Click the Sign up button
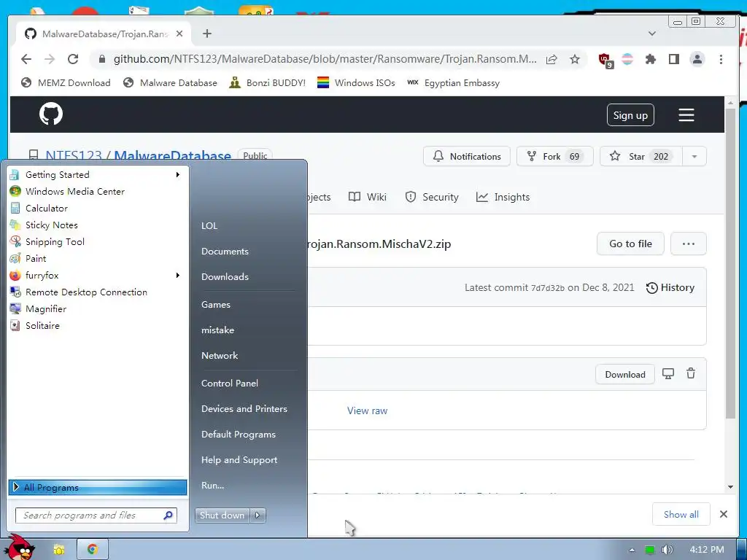This screenshot has height=560, width=747. coord(630,115)
